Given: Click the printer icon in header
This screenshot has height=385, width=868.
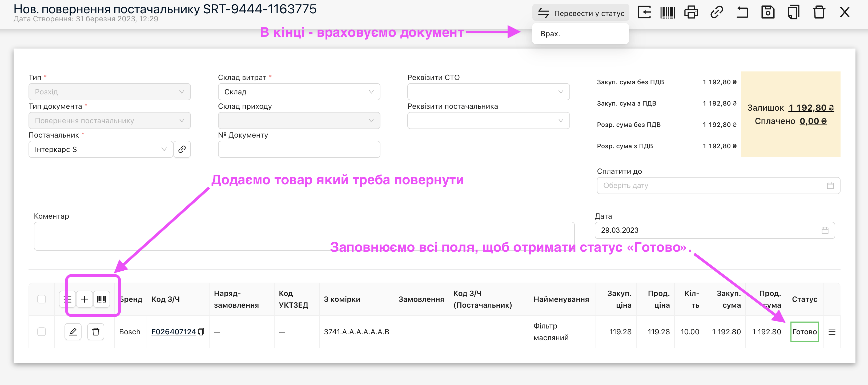Looking at the screenshot, I should 691,13.
